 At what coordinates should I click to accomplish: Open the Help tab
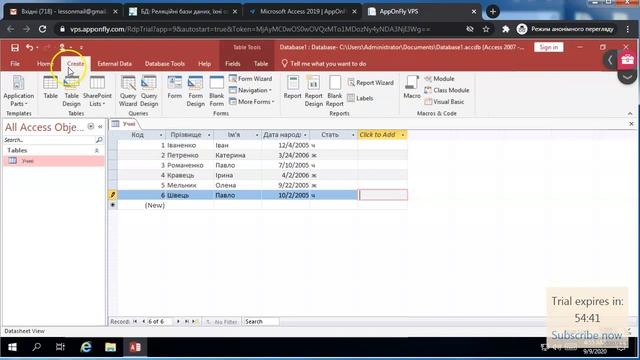pyautogui.click(x=204, y=64)
